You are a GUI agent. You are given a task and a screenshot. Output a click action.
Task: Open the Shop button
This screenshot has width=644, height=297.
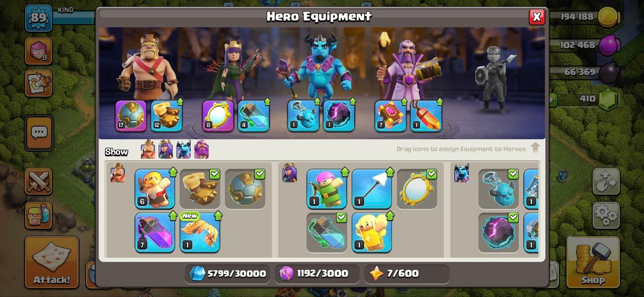pos(593,262)
